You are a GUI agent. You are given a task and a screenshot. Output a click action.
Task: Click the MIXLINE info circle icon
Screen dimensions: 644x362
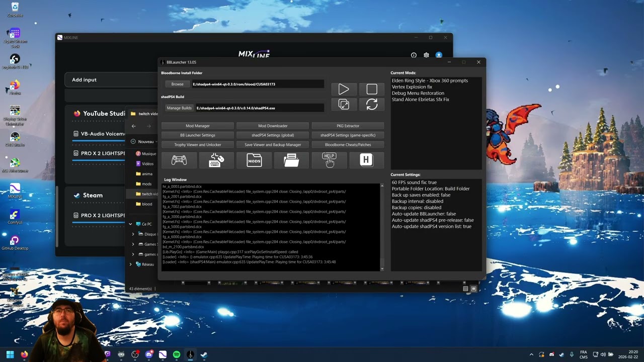click(x=414, y=55)
